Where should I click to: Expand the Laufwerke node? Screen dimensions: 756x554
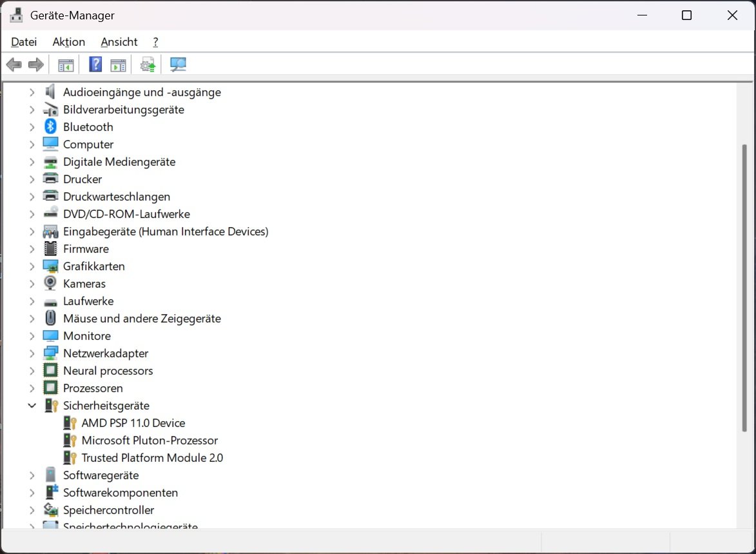click(32, 301)
